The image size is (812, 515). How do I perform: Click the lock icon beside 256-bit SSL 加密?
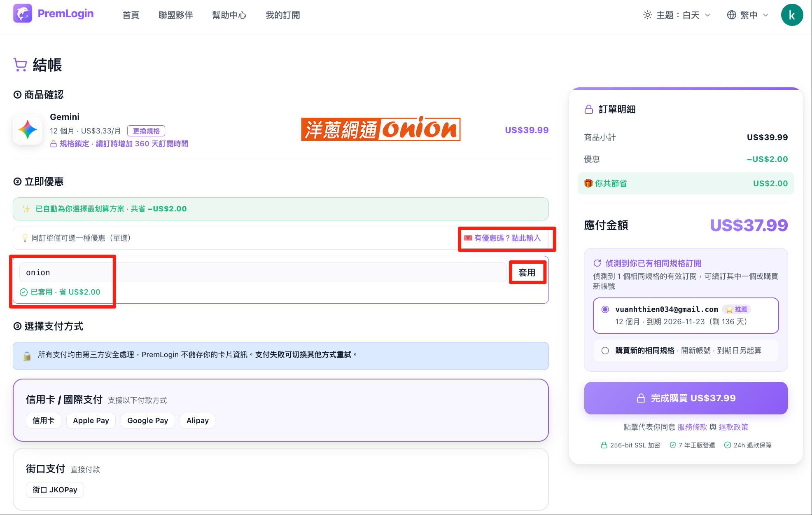pos(604,445)
